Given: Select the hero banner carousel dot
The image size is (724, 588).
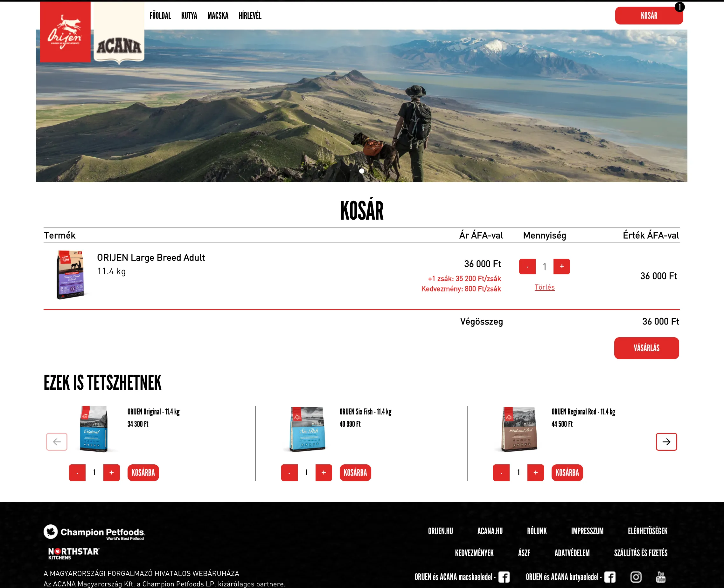Looking at the screenshot, I should pyautogui.click(x=362, y=171).
